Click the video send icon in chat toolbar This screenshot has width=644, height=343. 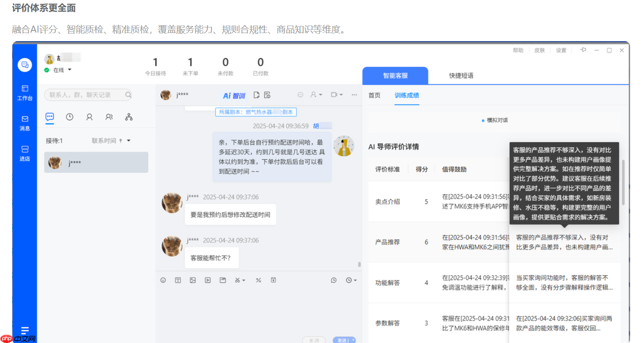pos(207,280)
